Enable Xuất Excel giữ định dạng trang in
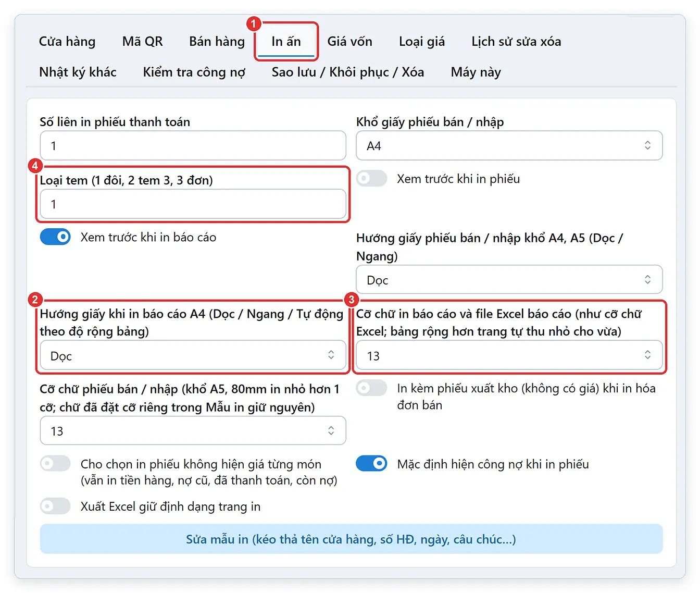700x593 pixels. pyautogui.click(x=55, y=506)
